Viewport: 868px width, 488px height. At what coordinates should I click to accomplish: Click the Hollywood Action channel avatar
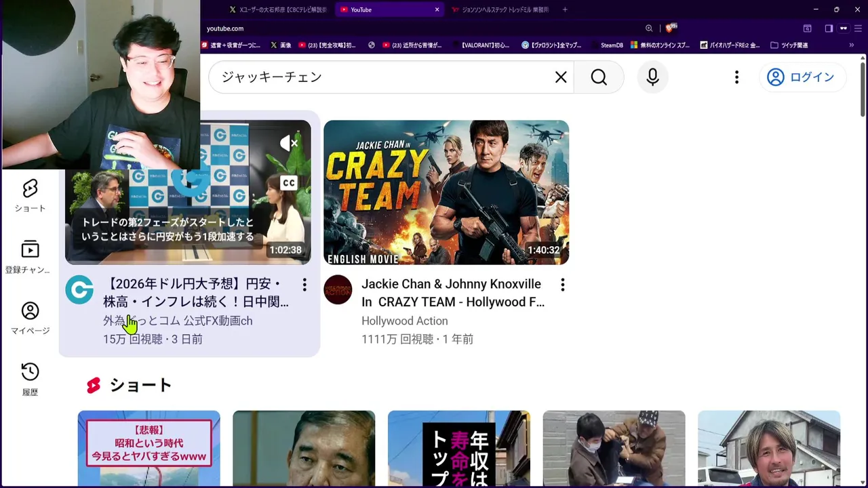338,290
